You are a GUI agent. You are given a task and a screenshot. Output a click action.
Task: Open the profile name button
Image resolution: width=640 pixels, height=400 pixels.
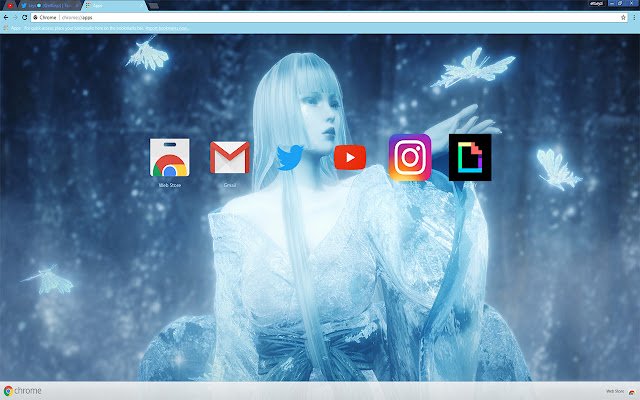[597, 3]
